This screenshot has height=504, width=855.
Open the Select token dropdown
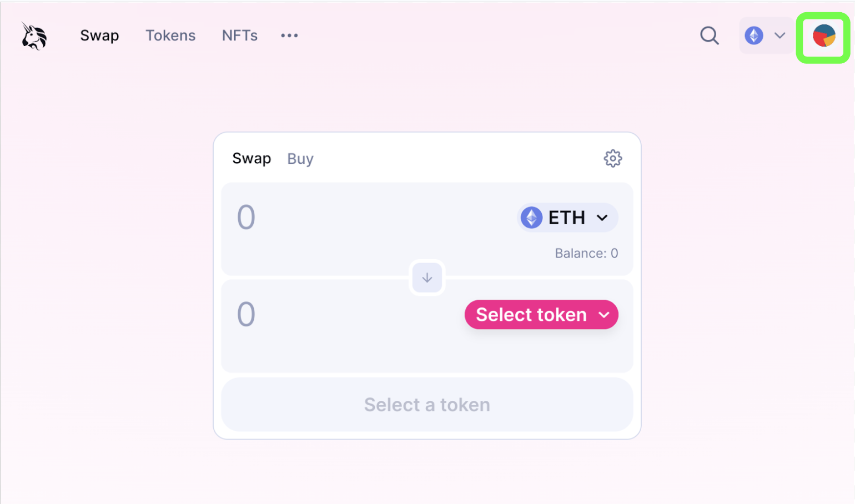(x=541, y=315)
